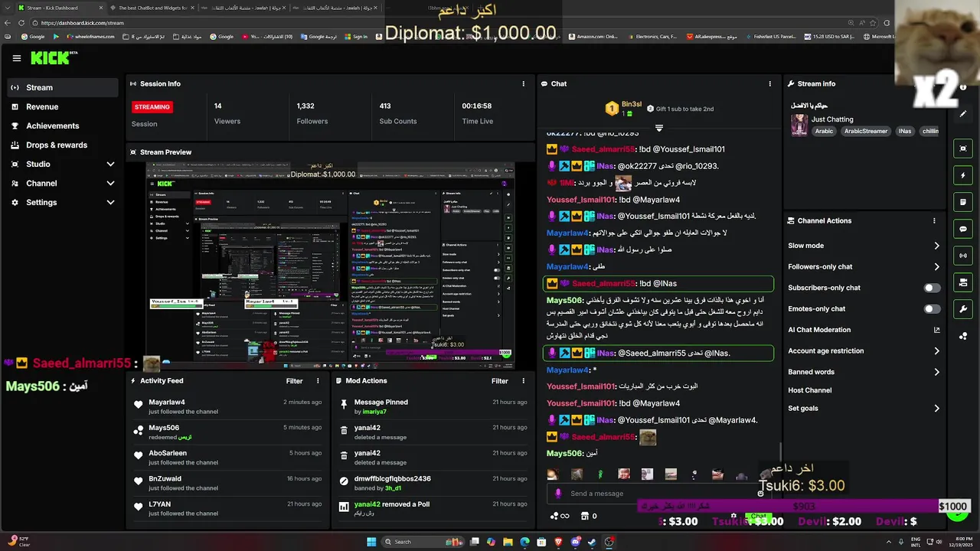The height and width of the screenshot is (551, 980).
Task: Click Mayarlaw4 in Activity Feed
Action: click(167, 402)
